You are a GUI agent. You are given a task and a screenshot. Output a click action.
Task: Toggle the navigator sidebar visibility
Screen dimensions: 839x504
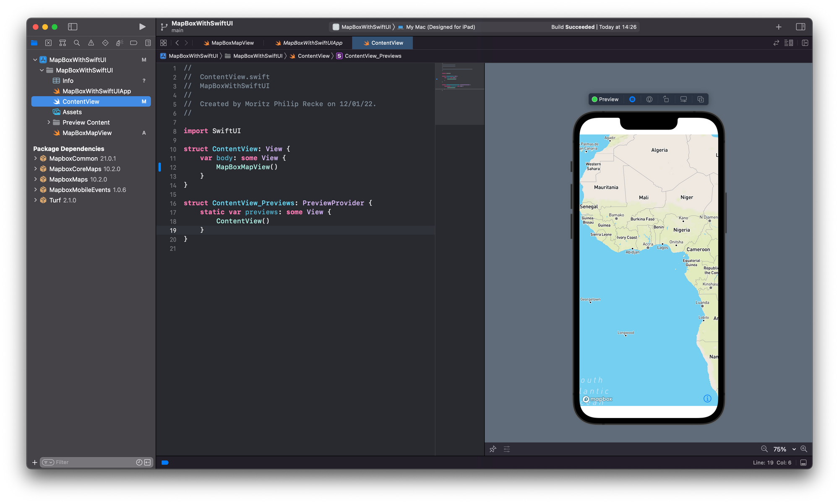(73, 27)
